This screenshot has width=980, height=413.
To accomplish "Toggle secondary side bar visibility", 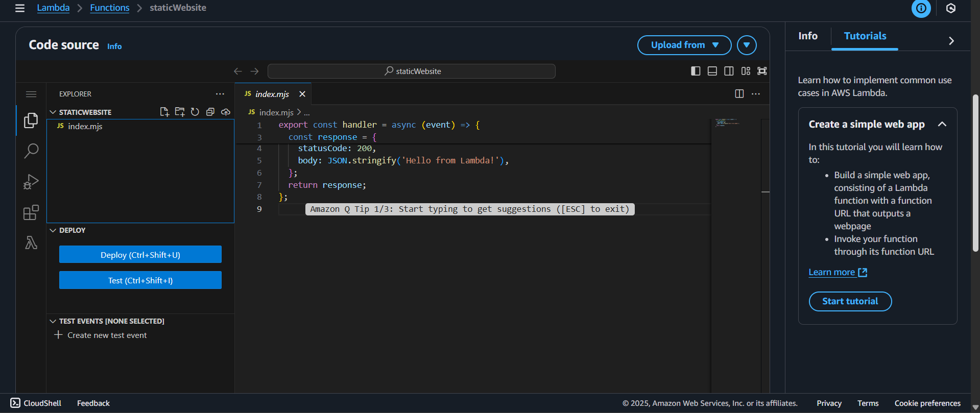I will tap(729, 71).
